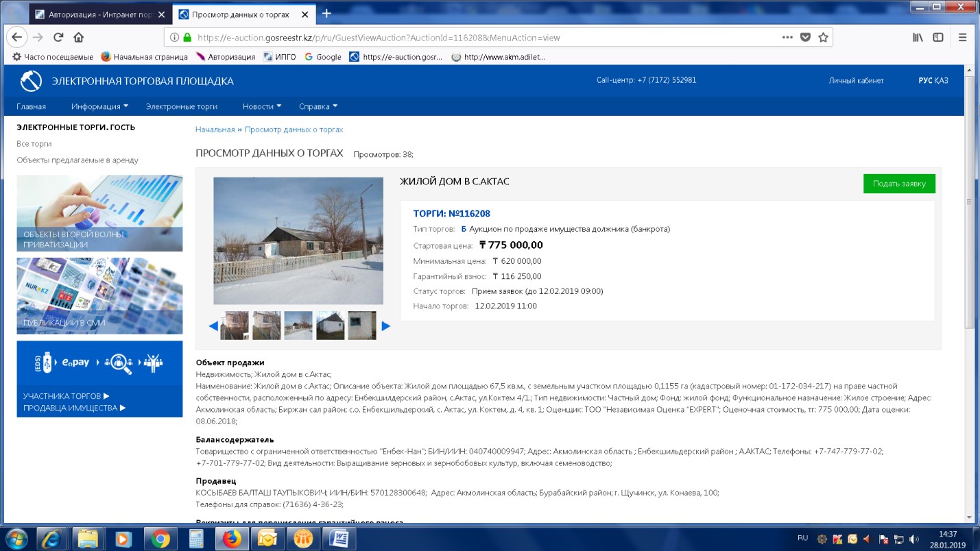Expand the Справка dropdown menu
This screenshot has height=551, width=980.
318,106
